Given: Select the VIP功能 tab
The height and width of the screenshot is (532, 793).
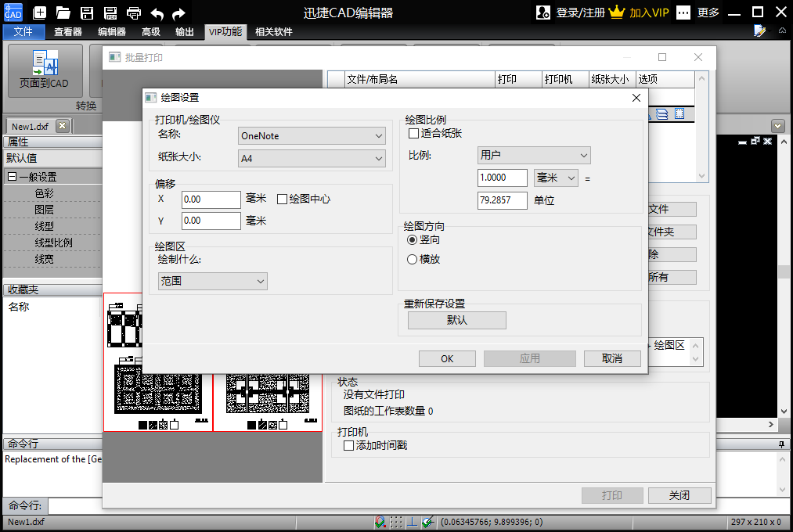Looking at the screenshot, I should 225,32.
